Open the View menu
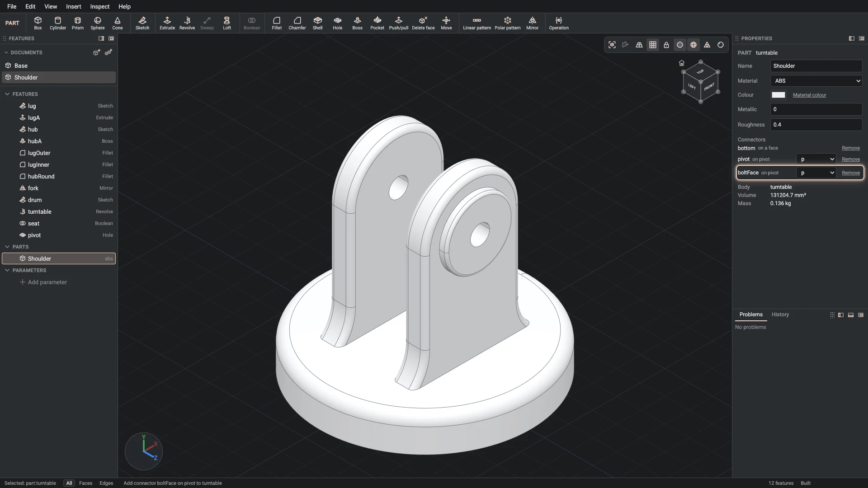 (51, 6)
